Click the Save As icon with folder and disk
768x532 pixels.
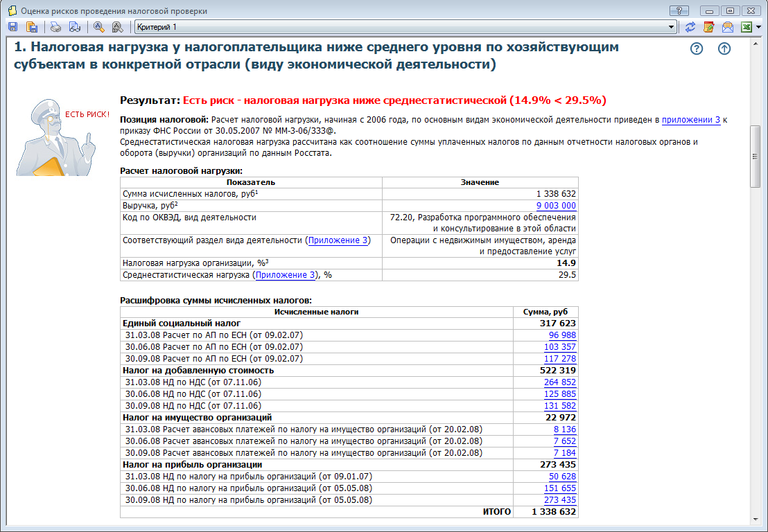click(x=32, y=27)
